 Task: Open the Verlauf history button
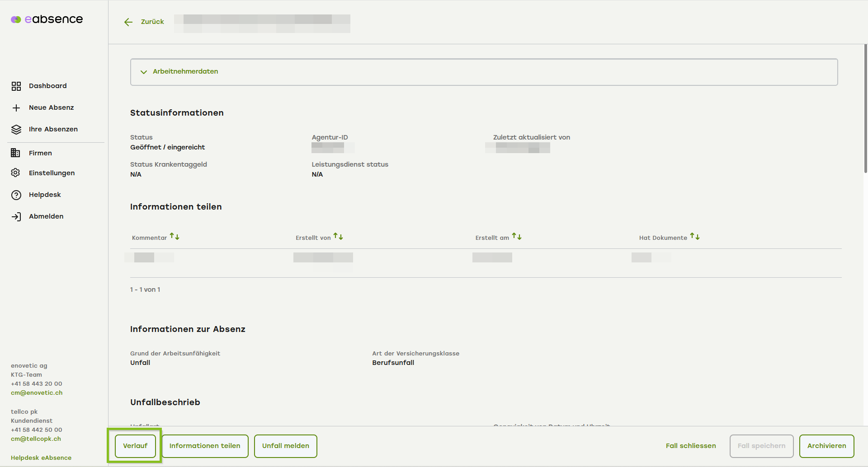(x=135, y=446)
